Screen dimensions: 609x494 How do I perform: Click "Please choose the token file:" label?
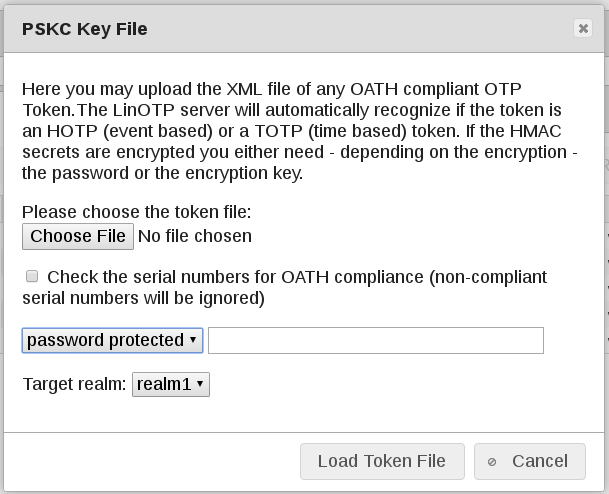[136, 212]
